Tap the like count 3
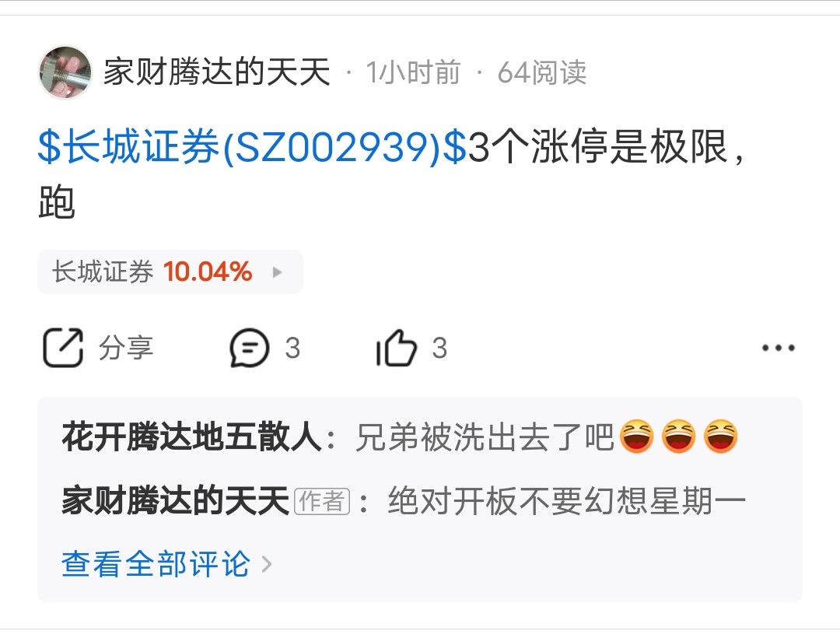 [x=439, y=349]
